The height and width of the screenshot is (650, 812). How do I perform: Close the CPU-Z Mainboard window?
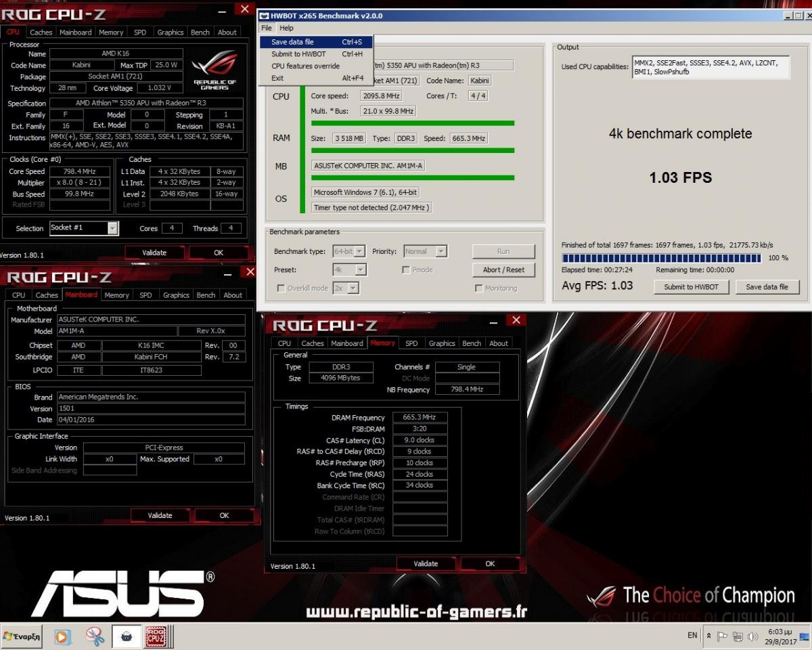pos(250,272)
